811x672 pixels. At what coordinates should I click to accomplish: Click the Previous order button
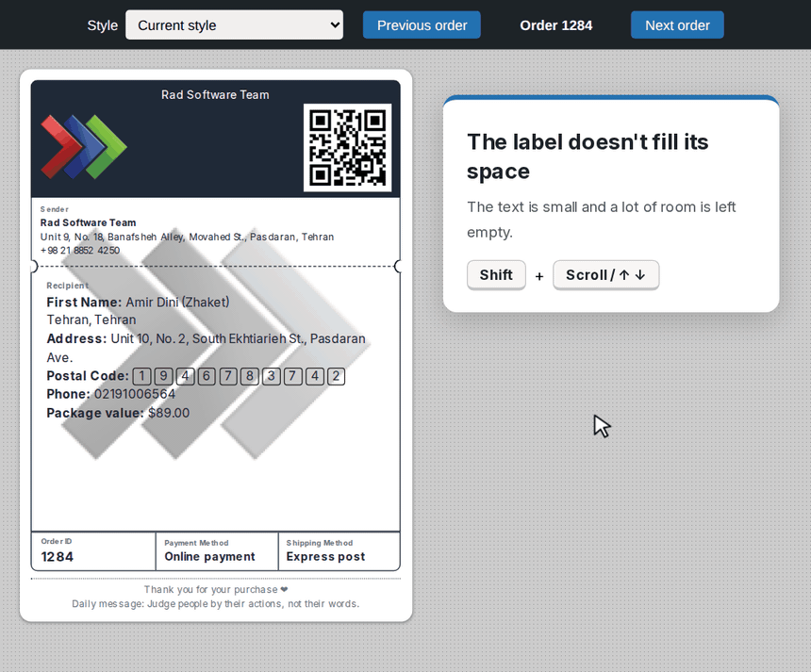pos(422,25)
